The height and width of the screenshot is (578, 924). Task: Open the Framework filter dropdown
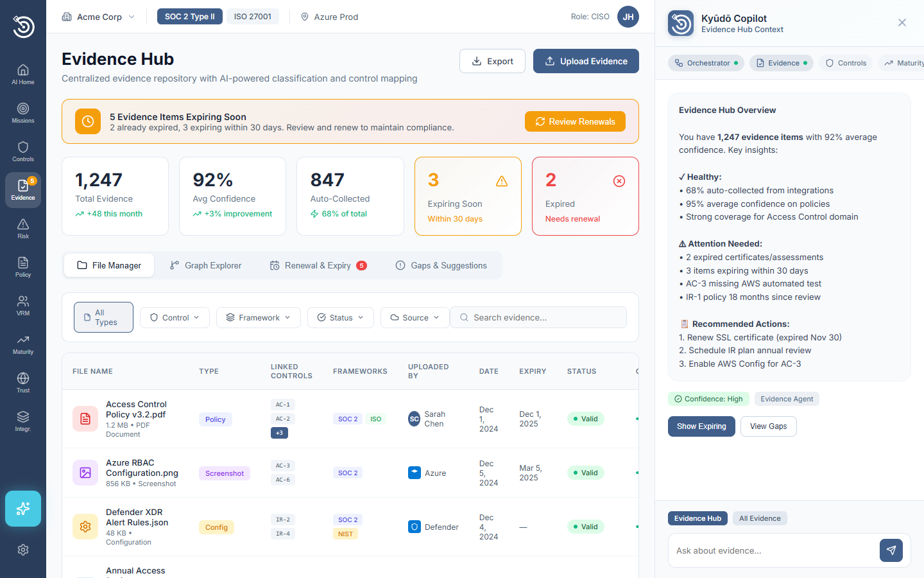click(x=259, y=317)
